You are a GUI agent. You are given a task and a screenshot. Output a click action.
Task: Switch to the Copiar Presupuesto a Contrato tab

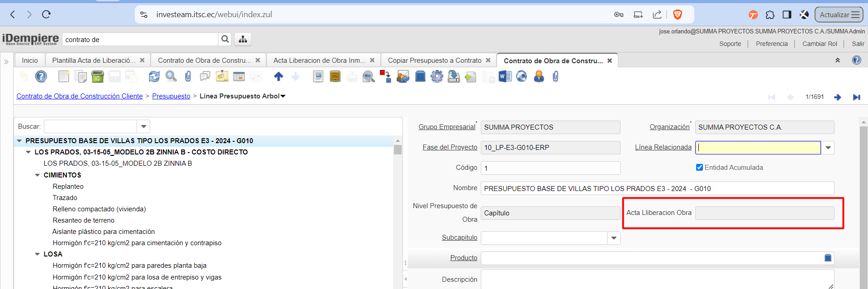pos(434,61)
